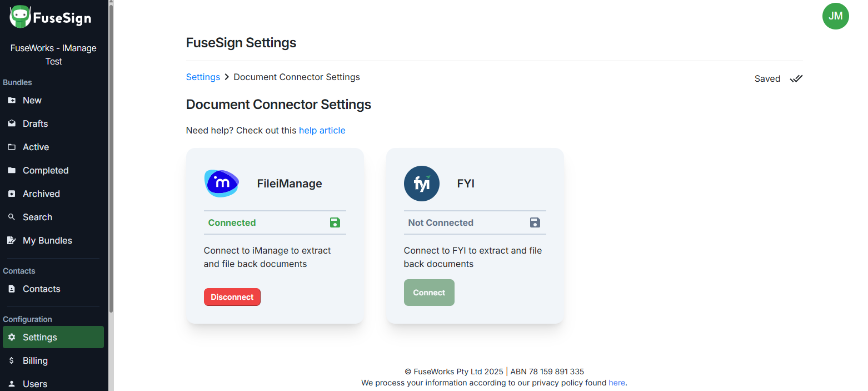Click the iManage connector logo
Viewport: 868px width, 391px height.
click(221, 183)
